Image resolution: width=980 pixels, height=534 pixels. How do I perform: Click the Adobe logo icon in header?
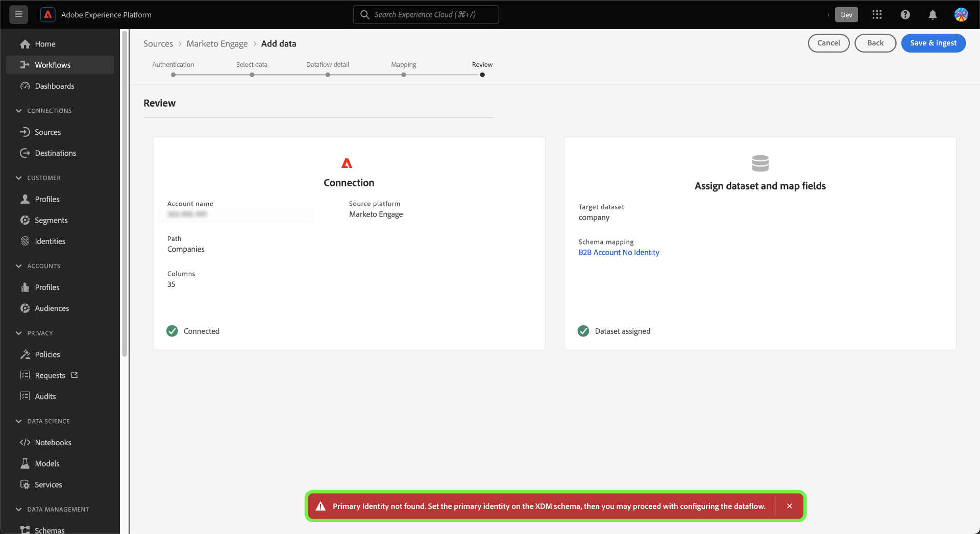48,15
